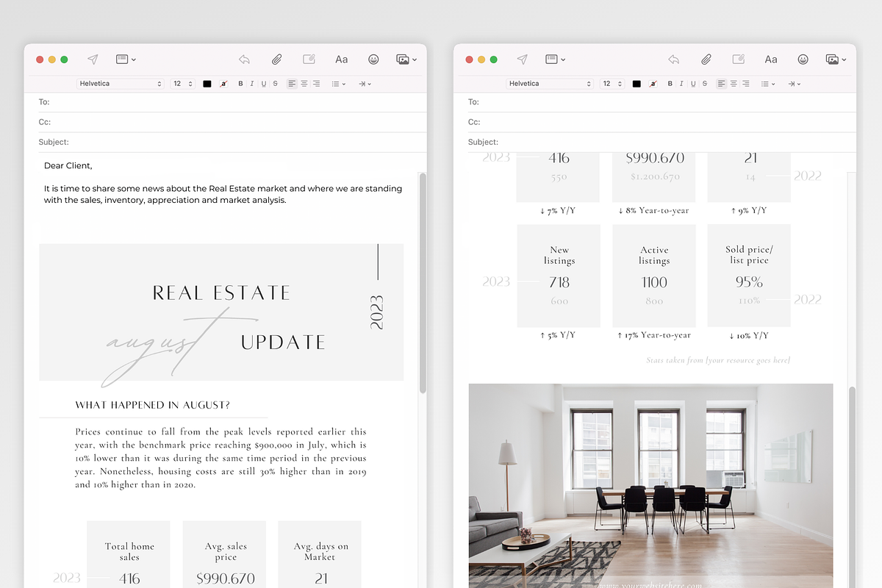Click the markup icon in right window toolbar
Image resolution: width=882 pixels, height=588 pixels.
pos(738,60)
